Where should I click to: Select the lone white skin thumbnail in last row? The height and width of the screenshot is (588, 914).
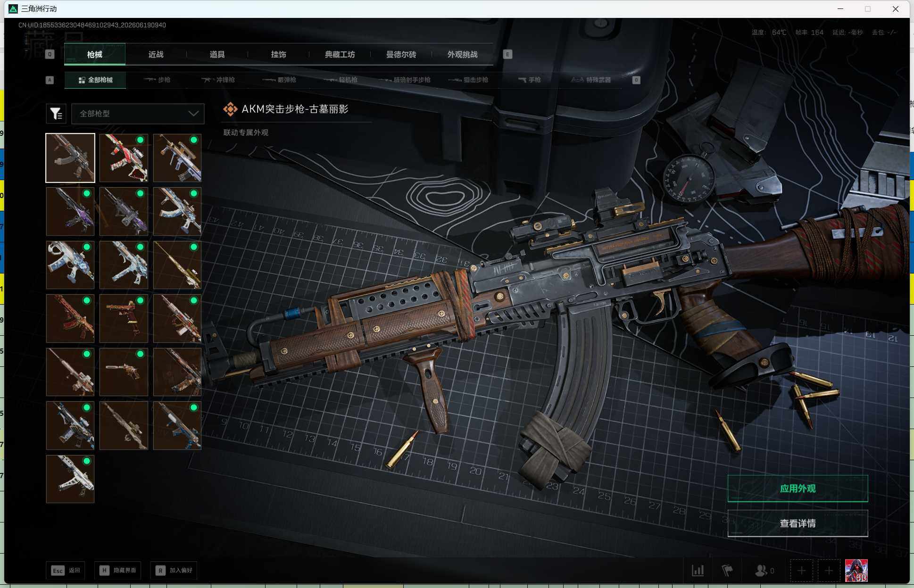70,479
